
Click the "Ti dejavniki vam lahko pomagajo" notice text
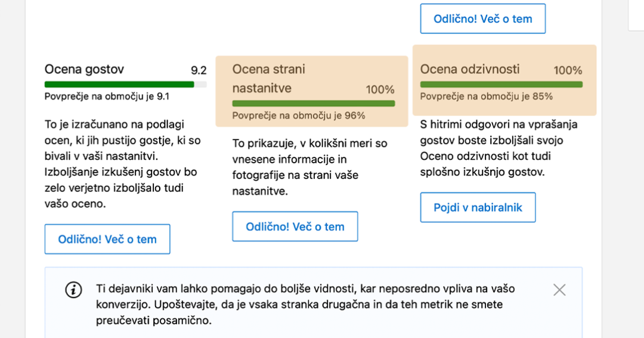tap(305, 305)
